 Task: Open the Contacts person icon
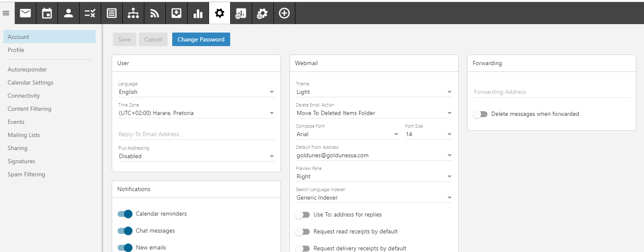(x=69, y=14)
